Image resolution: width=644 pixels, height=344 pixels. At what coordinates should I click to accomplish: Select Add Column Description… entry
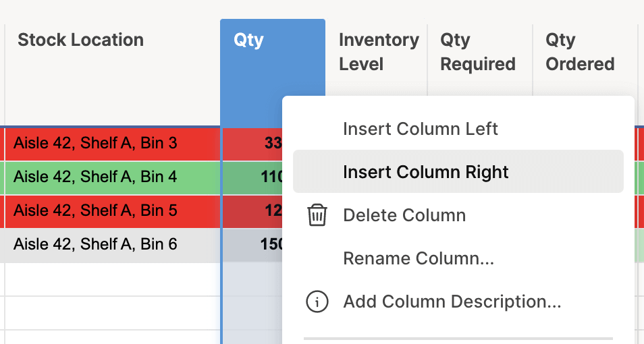coord(452,302)
